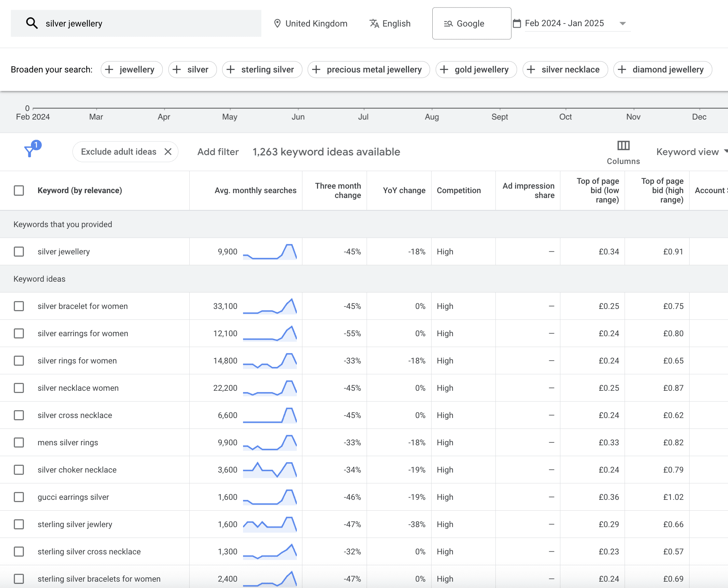Select the silver jewellery row checkbox
The width and height of the screenshot is (728, 588).
tap(19, 251)
